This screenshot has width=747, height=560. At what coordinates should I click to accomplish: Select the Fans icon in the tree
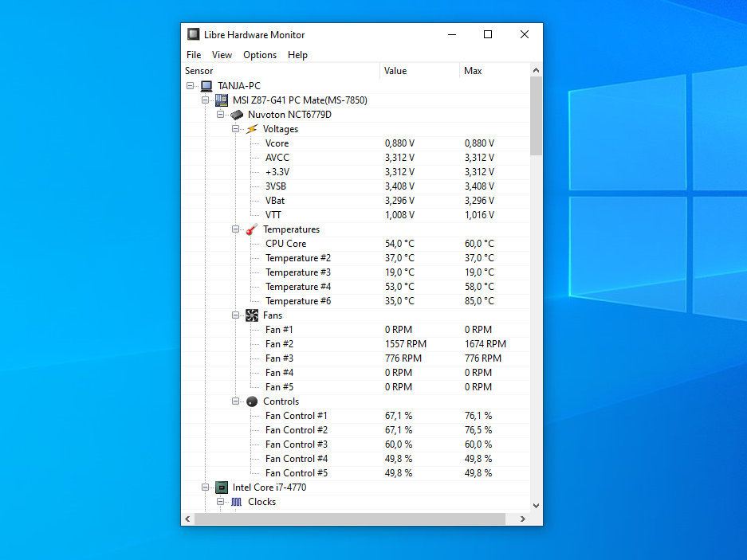pos(252,315)
